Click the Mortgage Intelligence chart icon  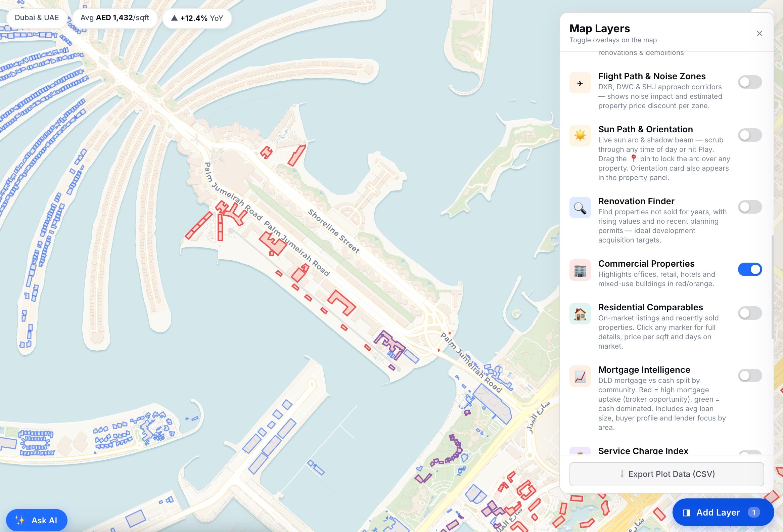(x=580, y=376)
